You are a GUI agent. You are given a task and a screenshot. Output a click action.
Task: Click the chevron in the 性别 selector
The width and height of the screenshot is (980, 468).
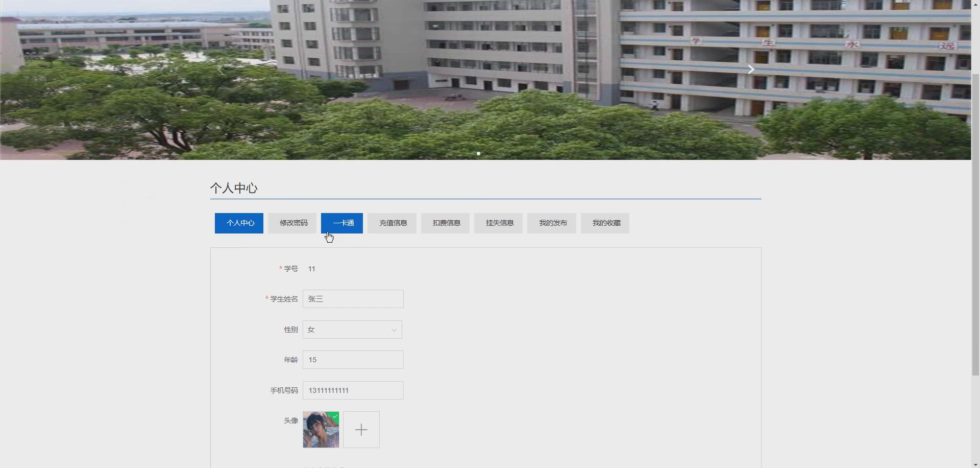click(394, 330)
